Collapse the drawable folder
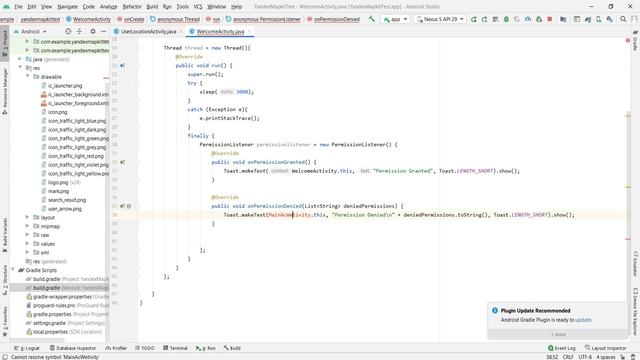Image resolution: width=640 pixels, height=360 pixels. [x=28, y=77]
